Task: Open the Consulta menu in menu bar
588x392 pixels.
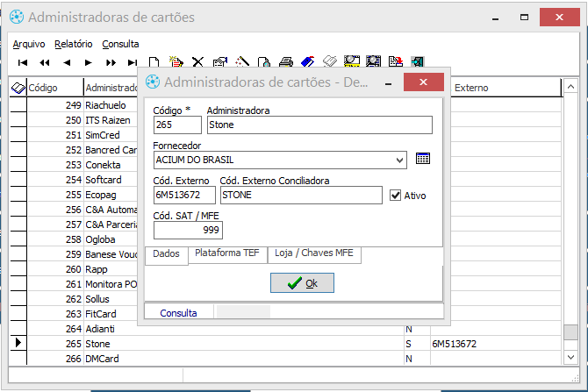Action: [120, 44]
